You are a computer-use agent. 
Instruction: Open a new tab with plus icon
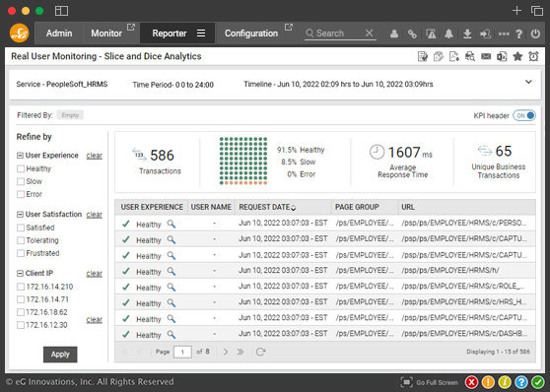click(x=516, y=11)
